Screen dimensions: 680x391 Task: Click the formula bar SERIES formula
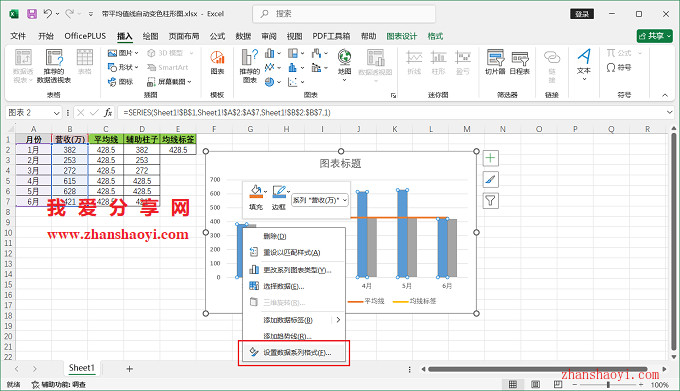(x=227, y=113)
